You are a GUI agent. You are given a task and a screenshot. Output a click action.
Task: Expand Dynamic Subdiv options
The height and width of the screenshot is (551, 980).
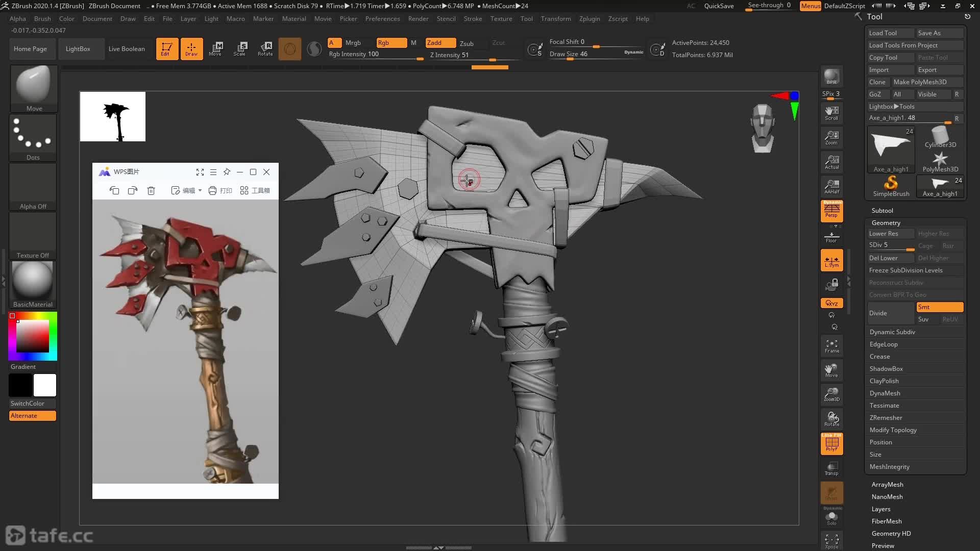pos(892,332)
